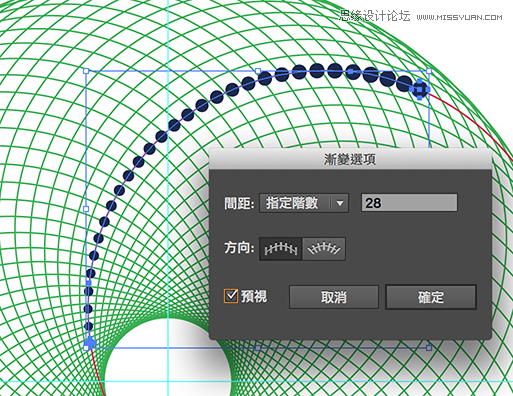513x396 pixels.
Task: Click the blue anchor point at the blend path's bottom
Action: click(x=90, y=342)
